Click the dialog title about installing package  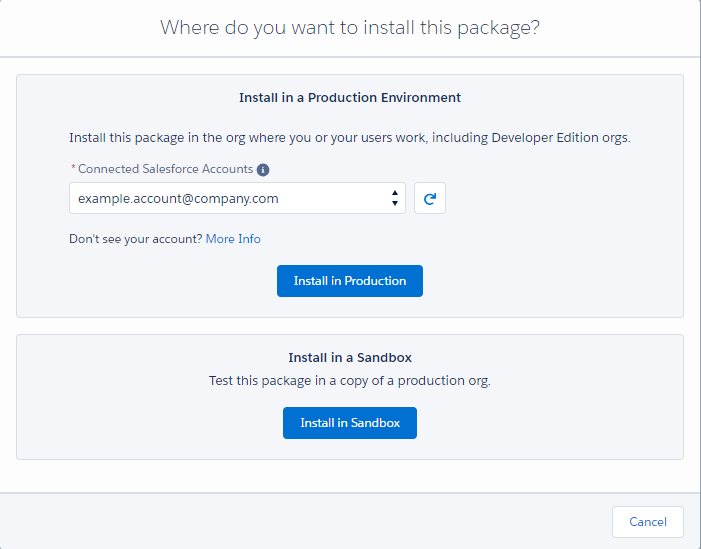coord(350,28)
